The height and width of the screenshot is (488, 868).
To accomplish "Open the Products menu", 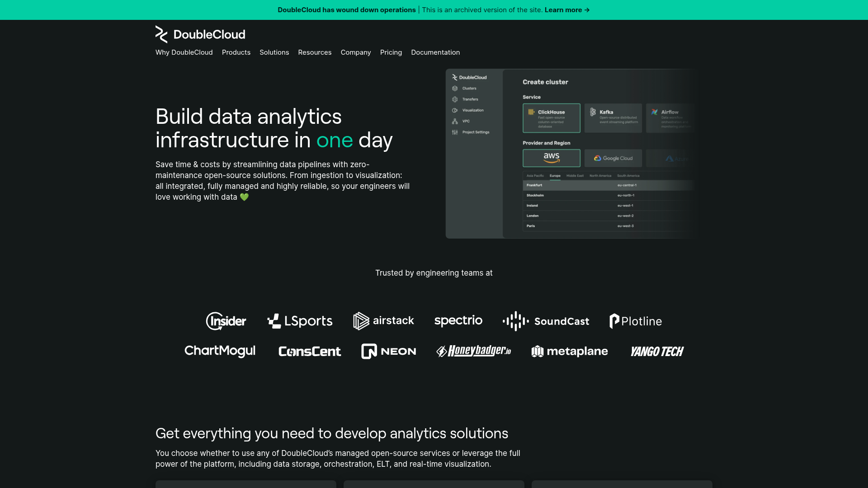I will pyautogui.click(x=236, y=52).
